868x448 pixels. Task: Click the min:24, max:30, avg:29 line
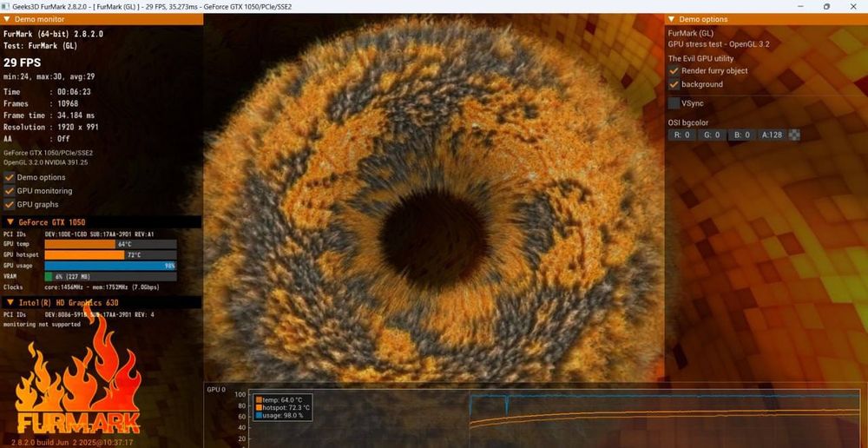click(49, 76)
